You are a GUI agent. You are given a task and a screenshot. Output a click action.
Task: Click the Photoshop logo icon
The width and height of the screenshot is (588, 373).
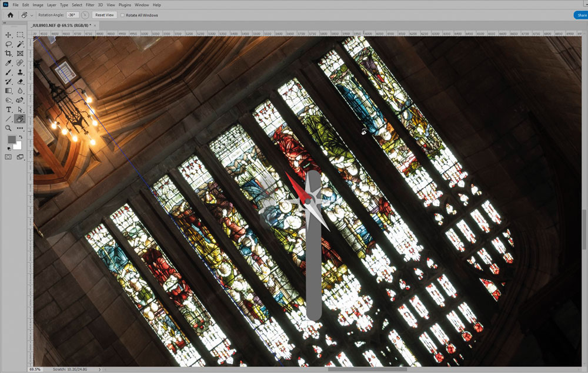pos(6,5)
